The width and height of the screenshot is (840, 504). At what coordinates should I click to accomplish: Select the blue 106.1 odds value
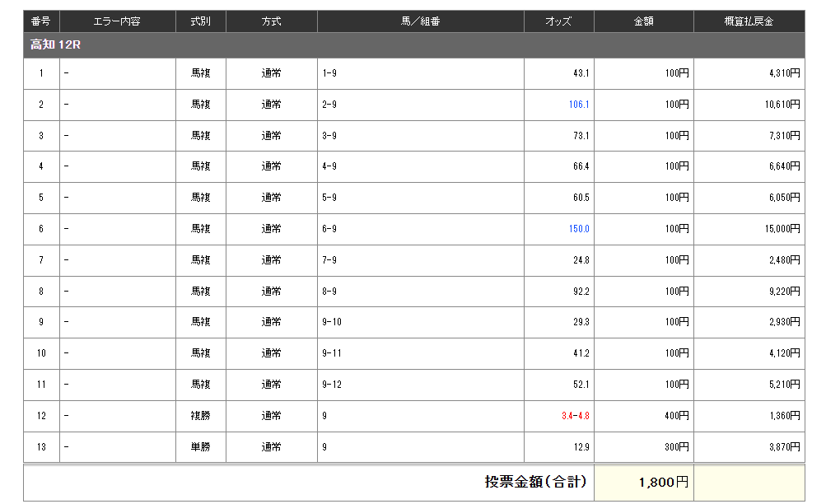tap(579, 105)
